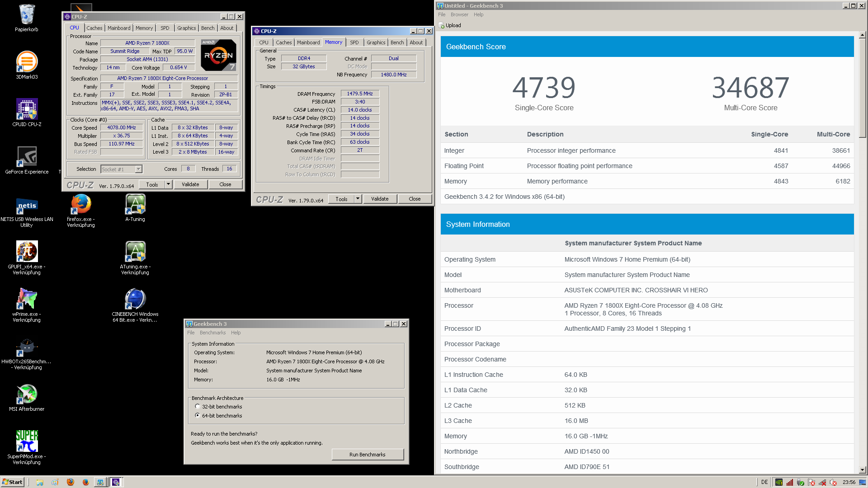868x488 pixels.
Task: Click the Windows Start button
Action: click(12, 482)
